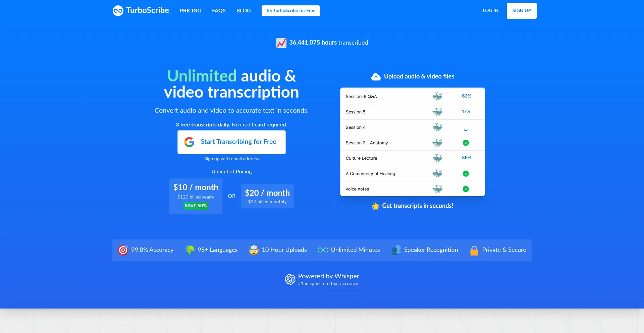This screenshot has height=333, width=644.
Task: Click the 10 Hour Uploads label
Action: (x=284, y=250)
